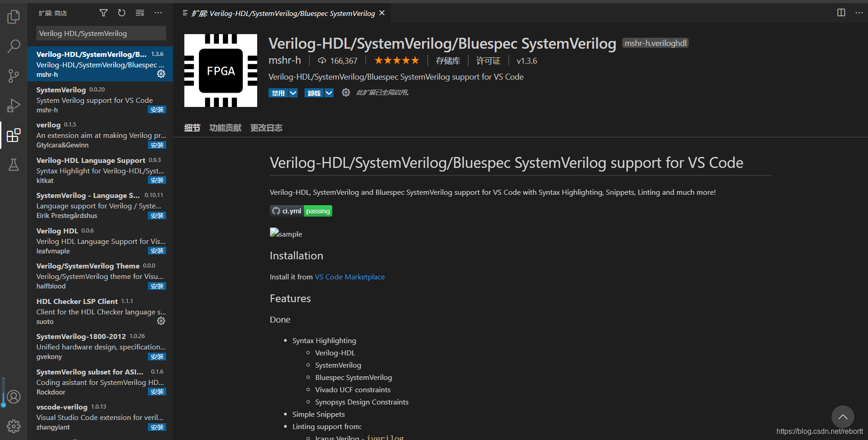Select the Verilog-HDL extension editor tab
Screen dimensions: 868x440
click(x=282, y=13)
